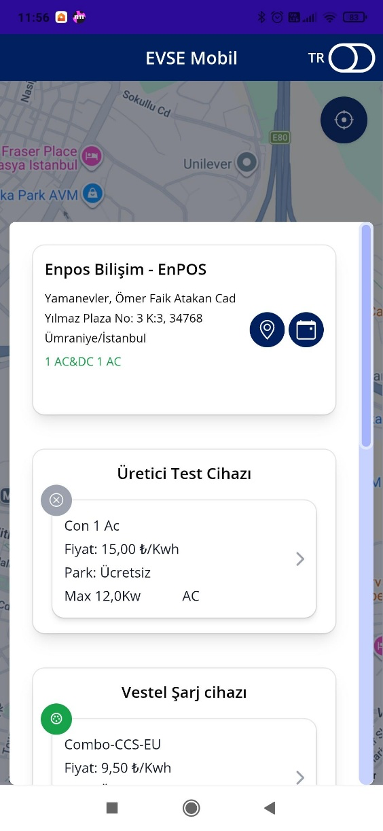This screenshot has height=831, width=383.
Task: Click the green 1 AC&DC 1 AC label
Action: [83, 361]
